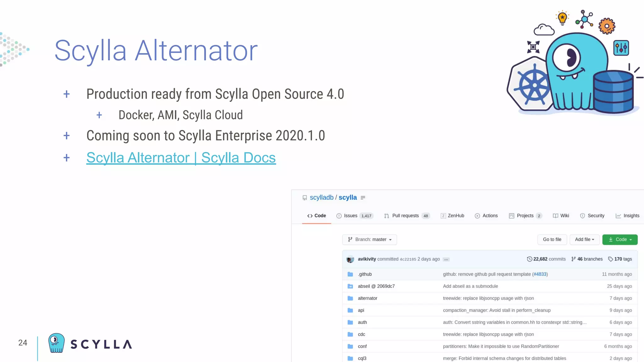Open the Add file dropdown
Screen dimensions: 644x362
tap(585, 239)
